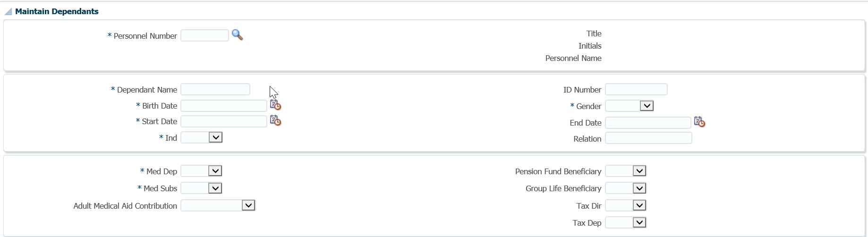This screenshot has height=237, width=868.
Task: Click into the Personnel Number field
Action: pyautogui.click(x=204, y=35)
